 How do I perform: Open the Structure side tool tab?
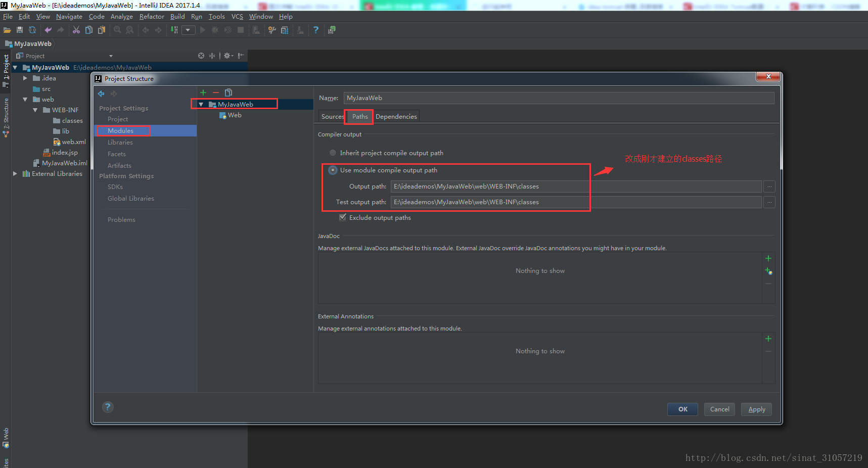click(6, 117)
